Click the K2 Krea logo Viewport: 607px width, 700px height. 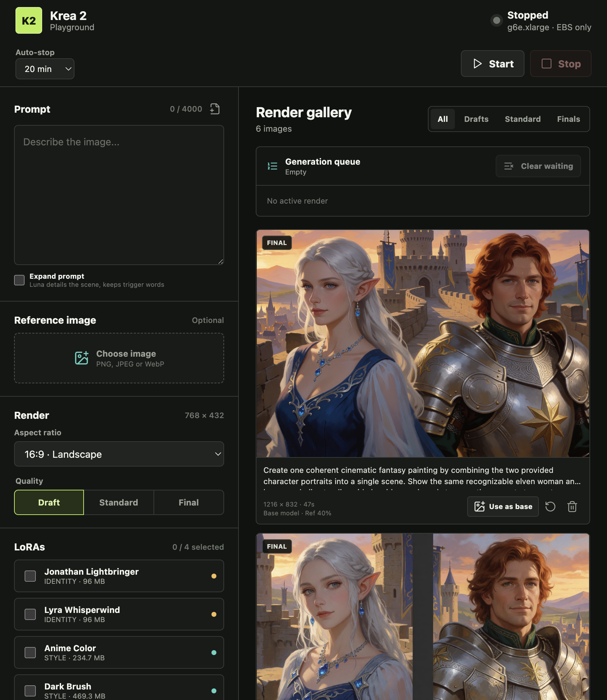click(29, 21)
